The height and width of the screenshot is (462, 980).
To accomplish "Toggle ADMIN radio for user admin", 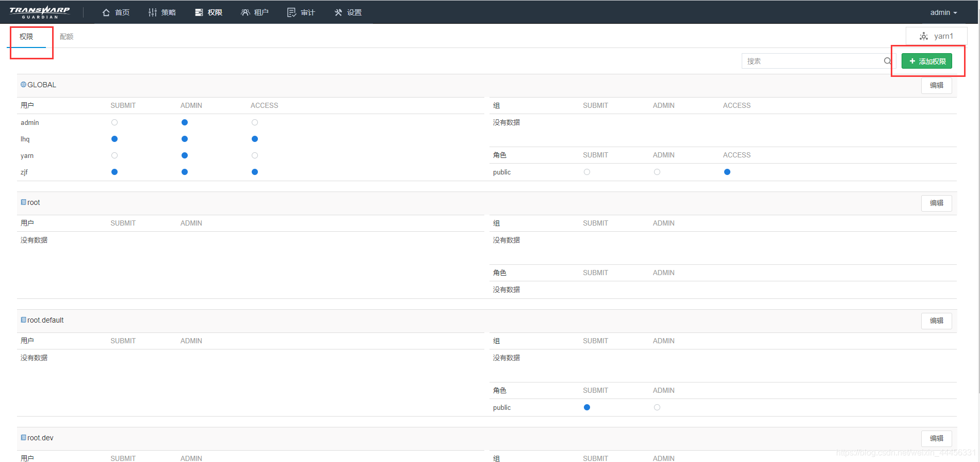I will [185, 122].
